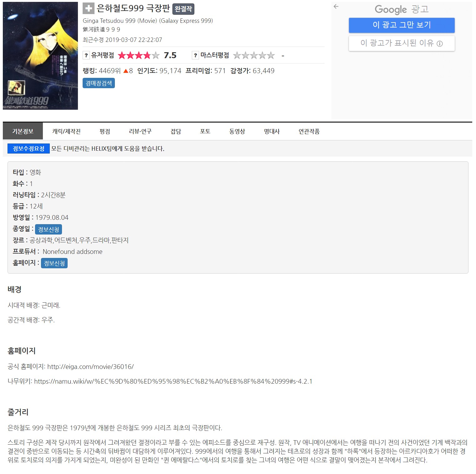
Task: Click the 이 광고 그만 보기 button
Action: [402, 25]
